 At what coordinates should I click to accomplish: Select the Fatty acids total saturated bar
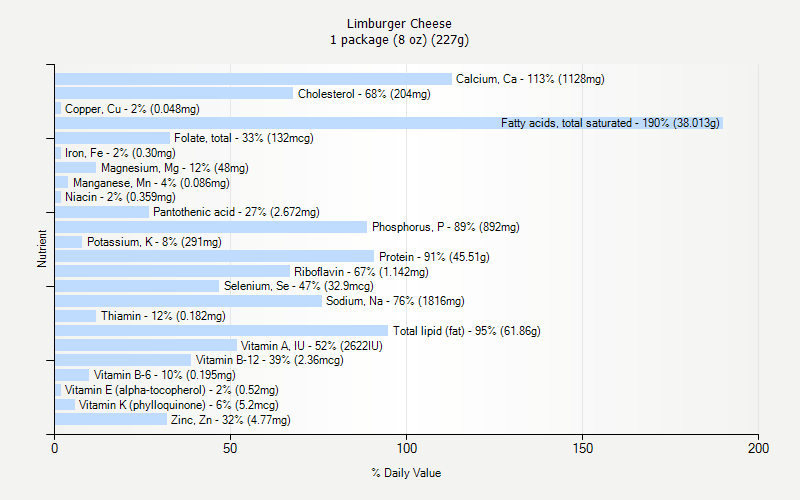click(389, 123)
